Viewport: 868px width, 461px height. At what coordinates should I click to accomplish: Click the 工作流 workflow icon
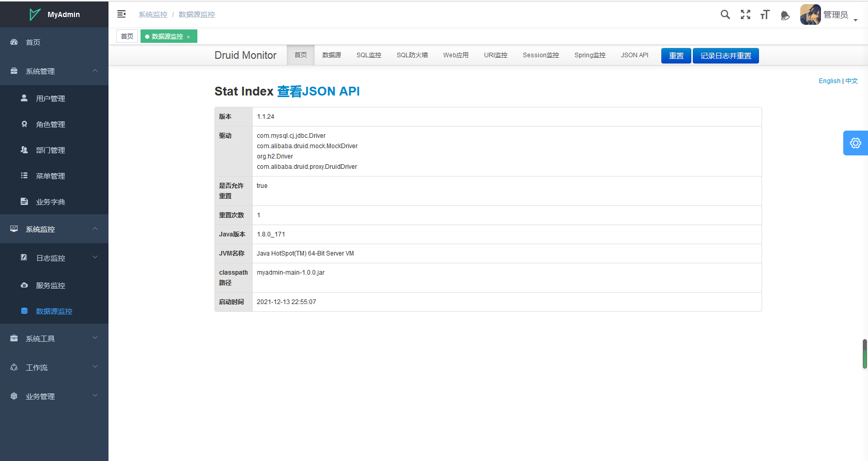tap(14, 367)
